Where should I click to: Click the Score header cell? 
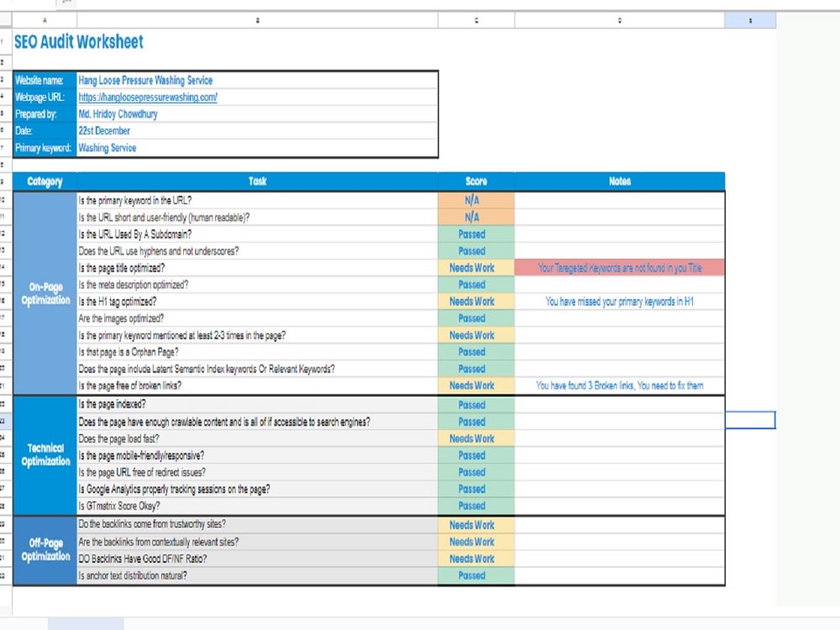[476, 181]
